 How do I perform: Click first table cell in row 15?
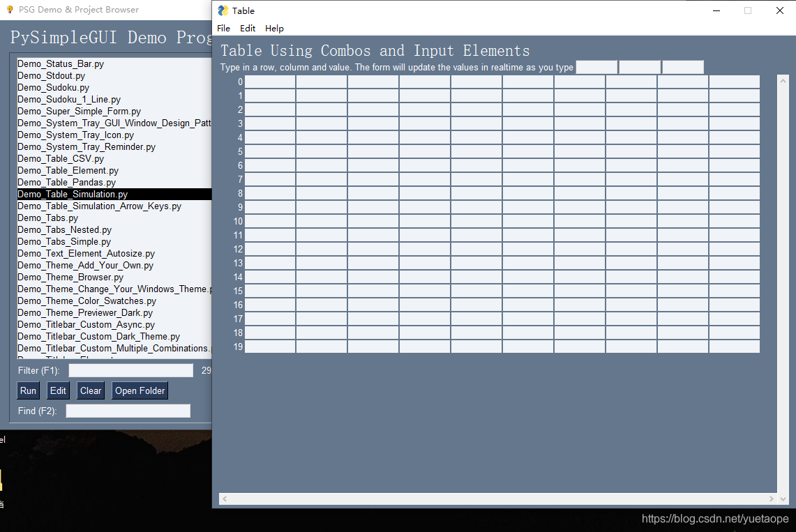tap(270, 291)
